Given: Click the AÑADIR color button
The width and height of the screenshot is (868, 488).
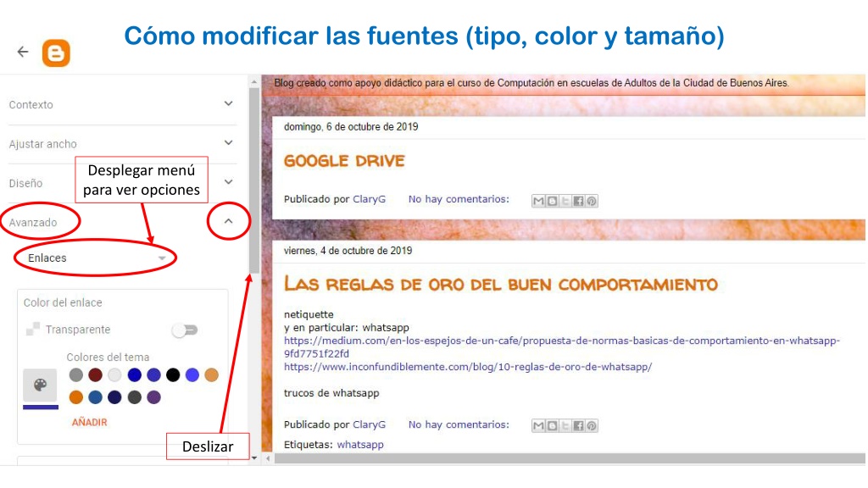Looking at the screenshot, I should pyautogui.click(x=89, y=422).
